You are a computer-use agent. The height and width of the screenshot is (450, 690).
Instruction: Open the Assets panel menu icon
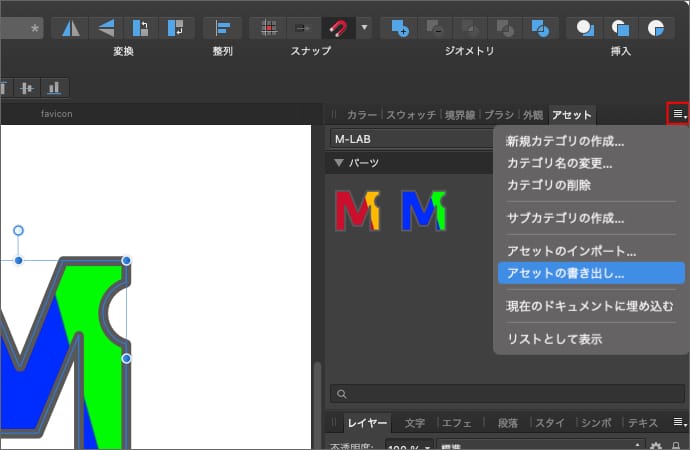tap(679, 114)
